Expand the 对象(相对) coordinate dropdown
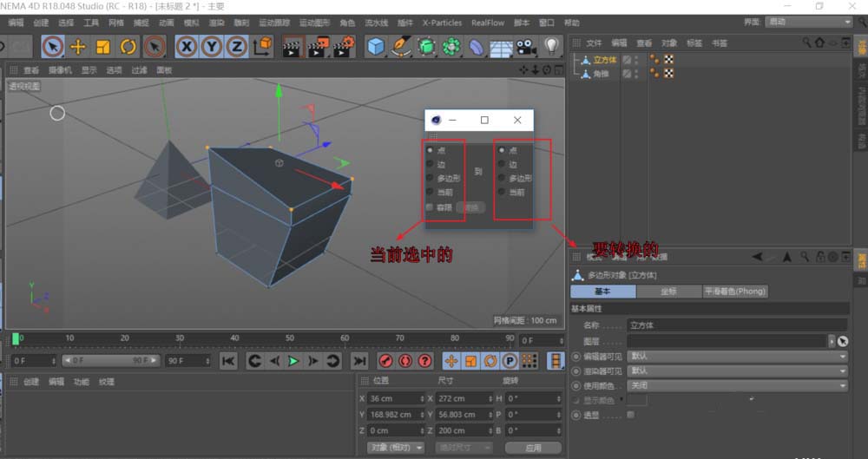This screenshot has width=868, height=459. (395, 448)
